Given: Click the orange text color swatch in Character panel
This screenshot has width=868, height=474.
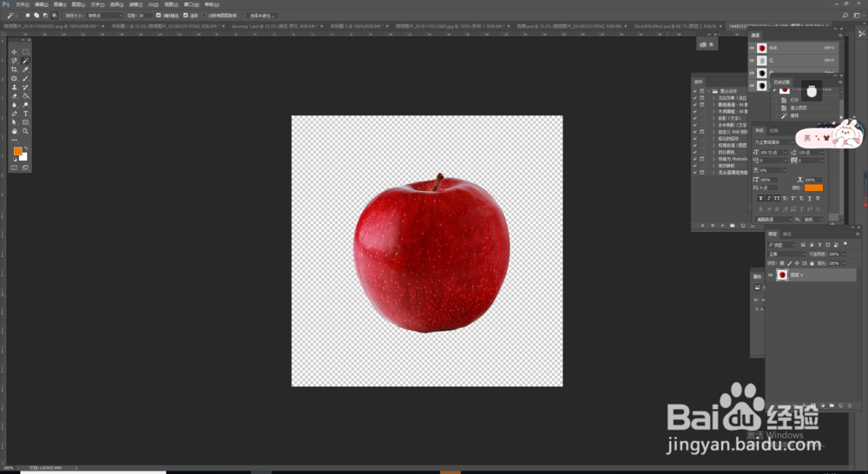Looking at the screenshot, I should [x=813, y=188].
